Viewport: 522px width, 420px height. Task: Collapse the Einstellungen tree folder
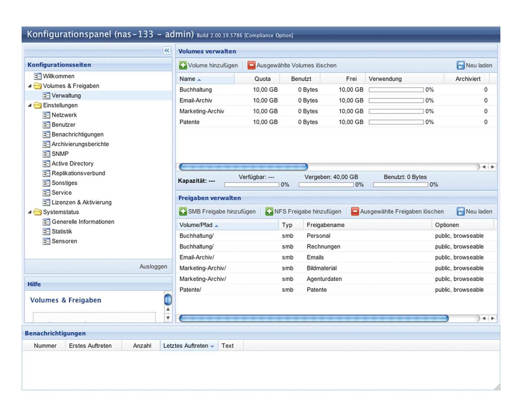(x=30, y=106)
